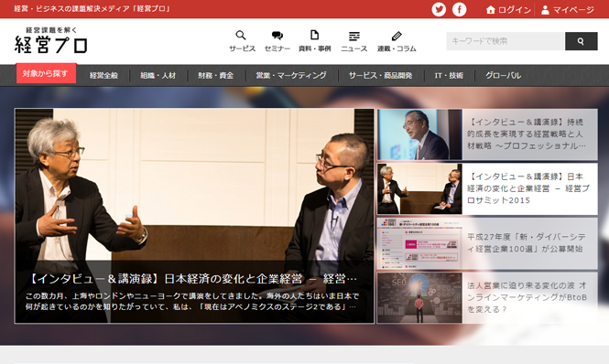
Task: Click the 経営プロ site logo
Action: pos(51,40)
